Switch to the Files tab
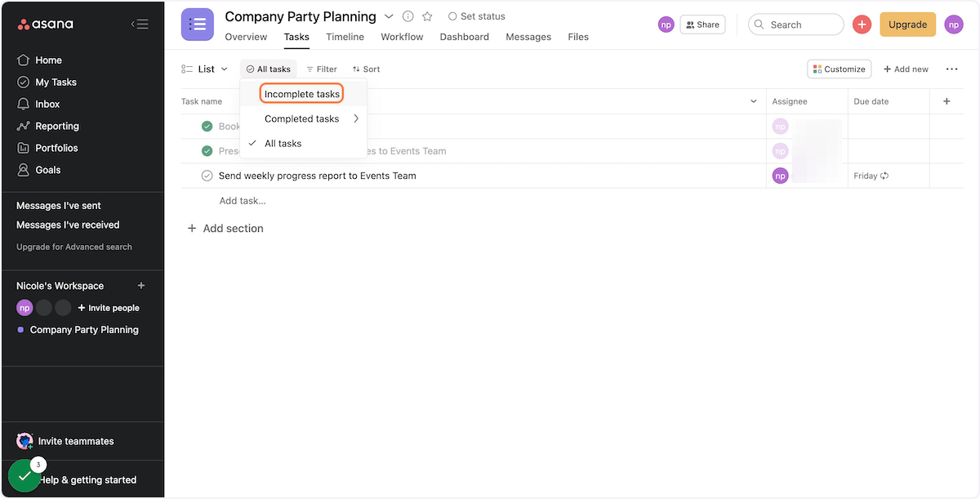 (578, 37)
